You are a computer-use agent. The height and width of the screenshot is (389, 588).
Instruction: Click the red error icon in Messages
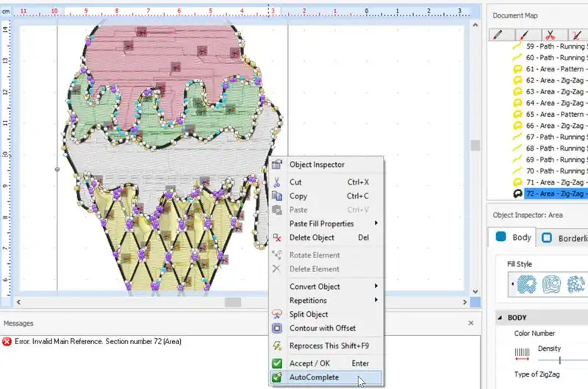(x=7, y=341)
